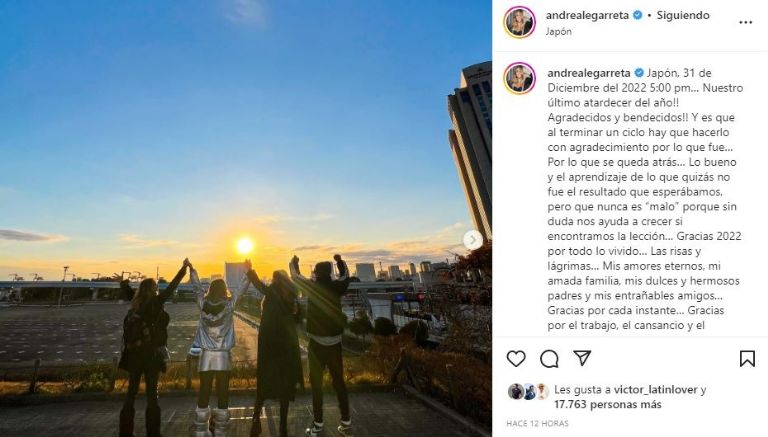Click the HACE 12 HORAS timestamp

pyautogui.click(x=537, y=423)
